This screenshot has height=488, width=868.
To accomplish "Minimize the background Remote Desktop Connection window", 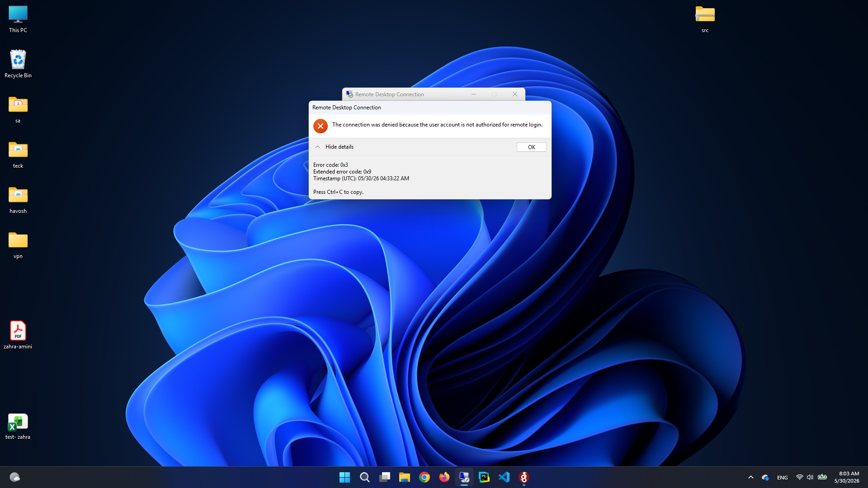I will click(x=474, y=94).
